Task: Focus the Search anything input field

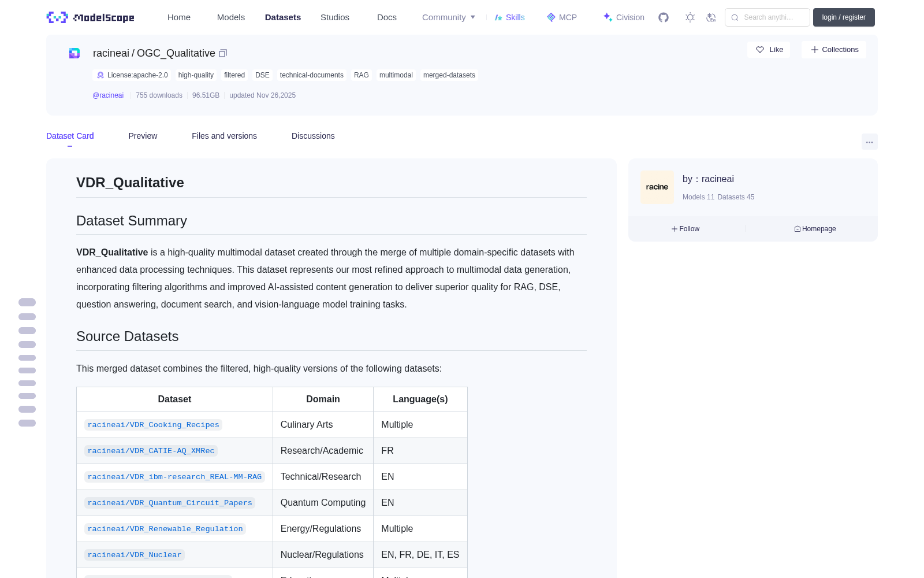Action: 767,17
